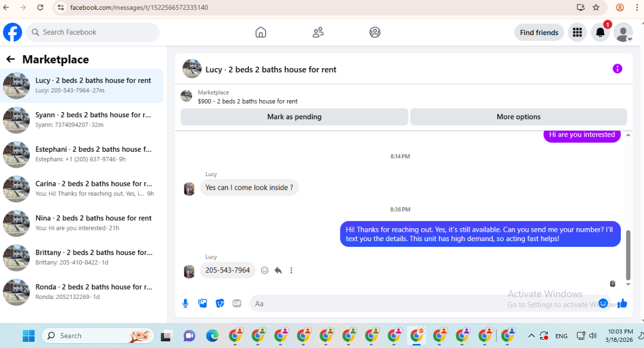Click the 'Yes can I come look inside ?' message
Screen dimensions: 644x348
[x=249, y=187]
